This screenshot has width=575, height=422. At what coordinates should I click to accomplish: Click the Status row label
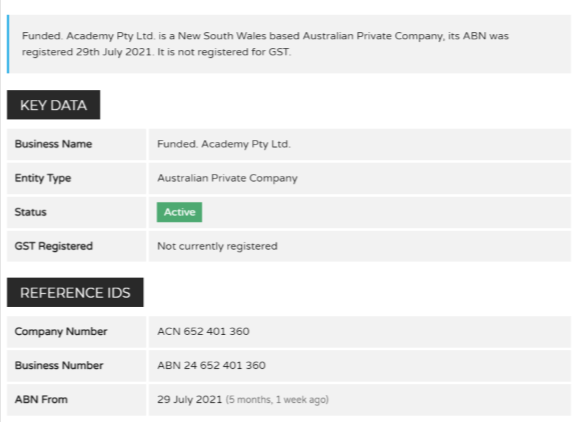[x=30, y=212]
